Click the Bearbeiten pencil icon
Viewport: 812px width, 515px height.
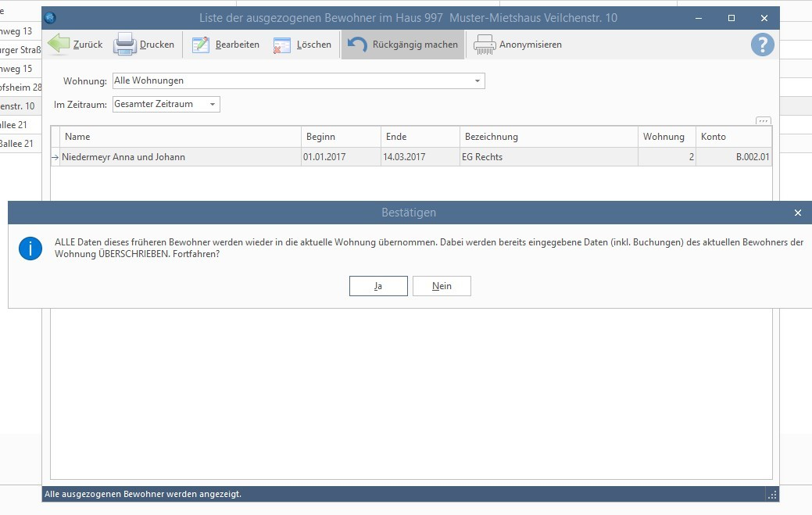tap(201, 45)
